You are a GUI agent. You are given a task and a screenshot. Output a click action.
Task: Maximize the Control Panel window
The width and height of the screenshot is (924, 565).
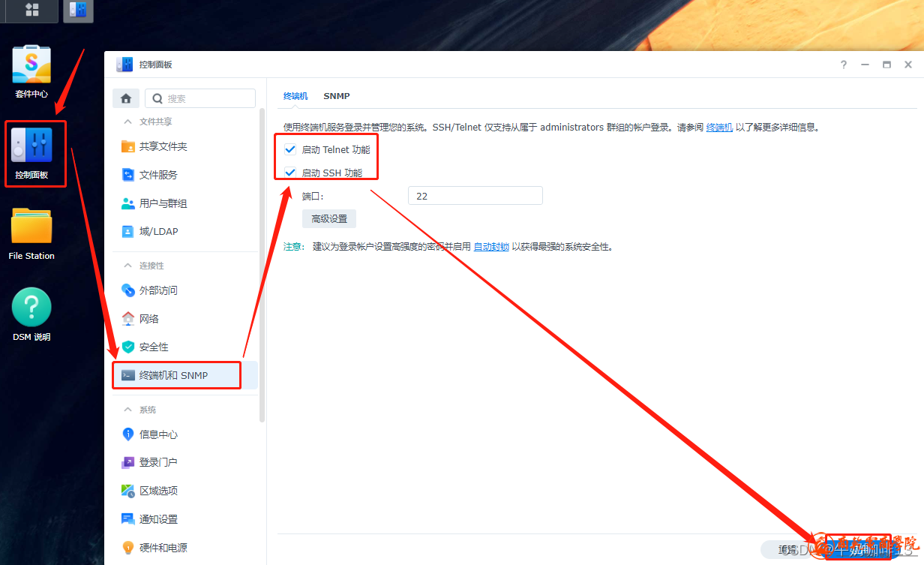click(886, 65)
